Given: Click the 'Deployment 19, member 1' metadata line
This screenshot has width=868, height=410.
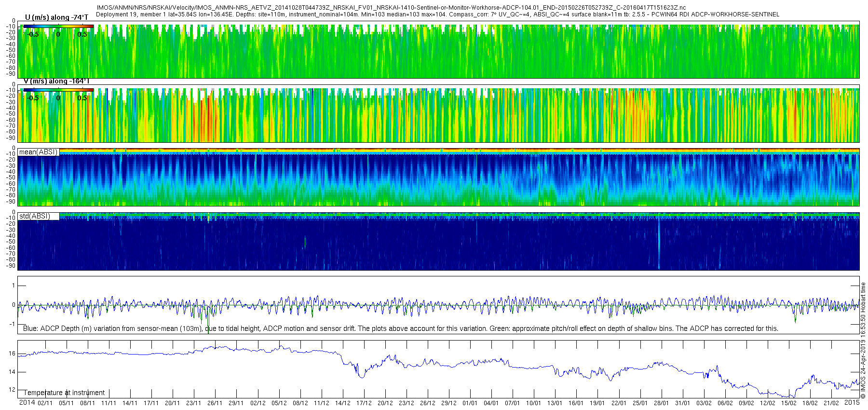Looking at the screenshot, I should 437,14.
